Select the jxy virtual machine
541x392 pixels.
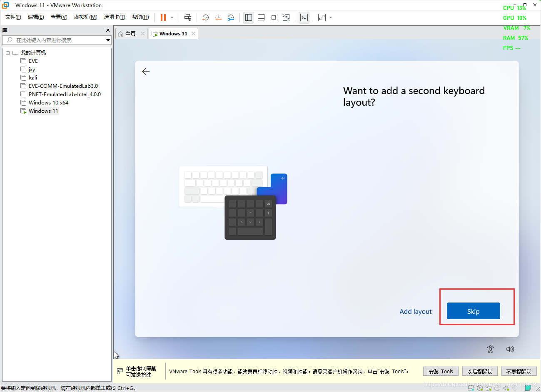(x=32, y=69)
